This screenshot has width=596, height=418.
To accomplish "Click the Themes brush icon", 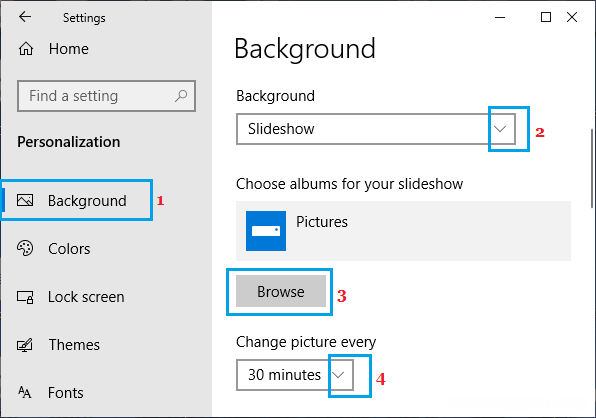I will coord(25,345).
